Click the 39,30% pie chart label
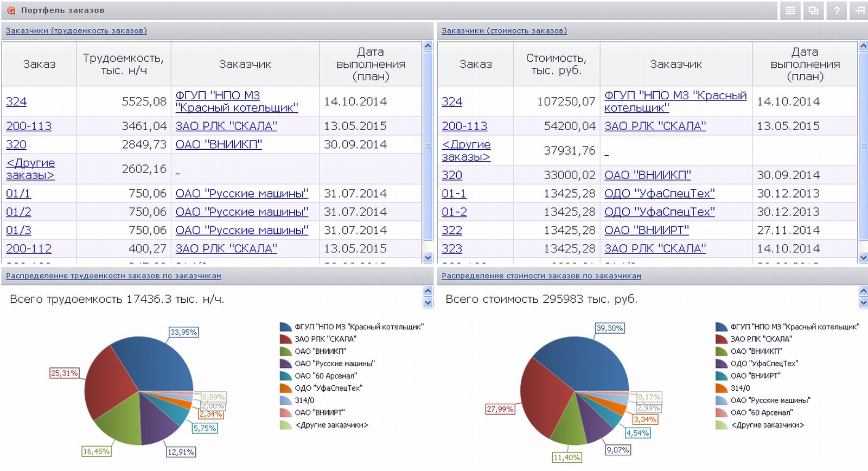 (x=610, y=328)
